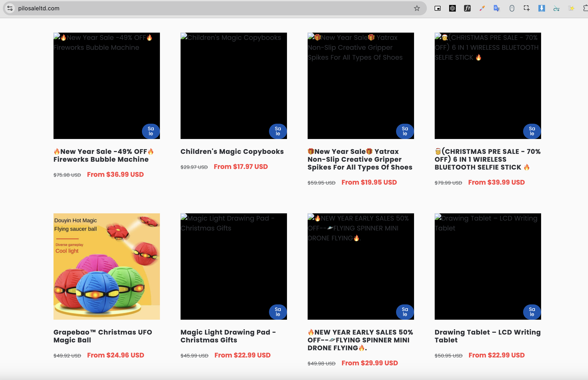Activate the color picker eyedropper extension
The height and width of the screenshot is (380, 588).
pos(482,8)
